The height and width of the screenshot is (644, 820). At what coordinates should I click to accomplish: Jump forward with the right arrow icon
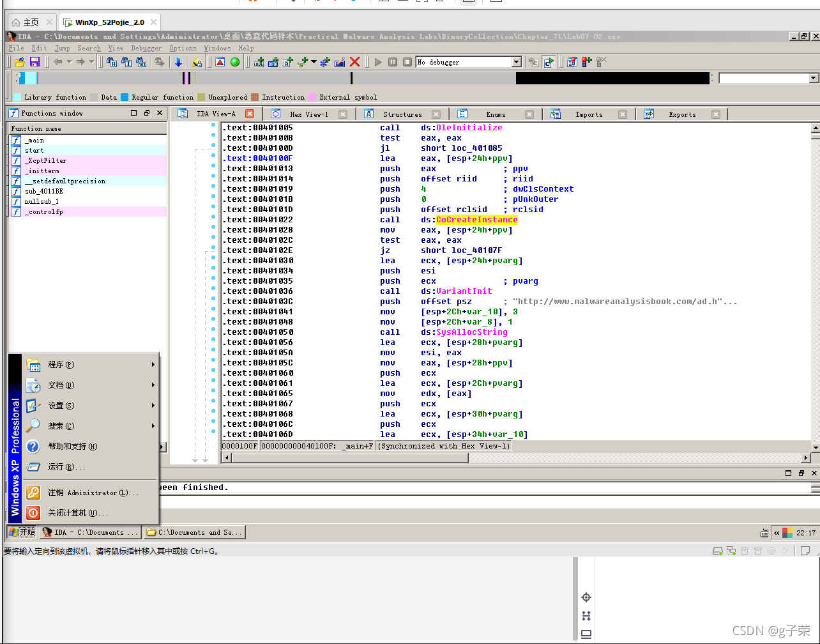pos(80,62)
